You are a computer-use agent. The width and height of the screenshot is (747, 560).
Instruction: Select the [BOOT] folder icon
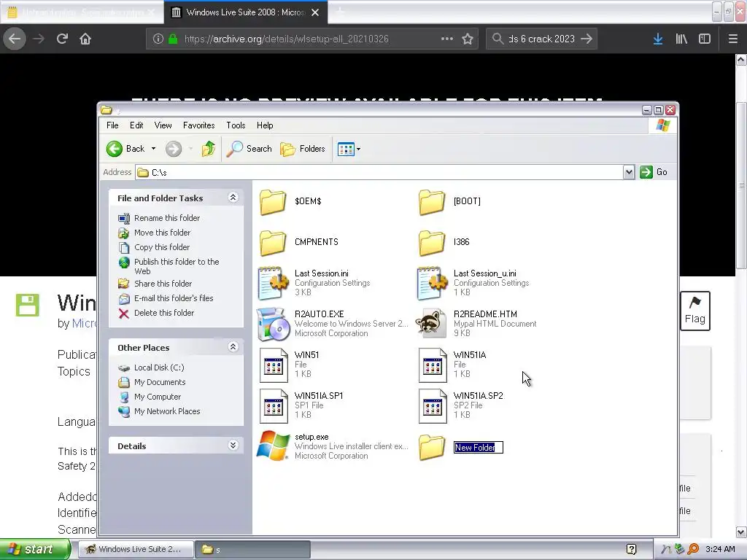click(432, 202)
